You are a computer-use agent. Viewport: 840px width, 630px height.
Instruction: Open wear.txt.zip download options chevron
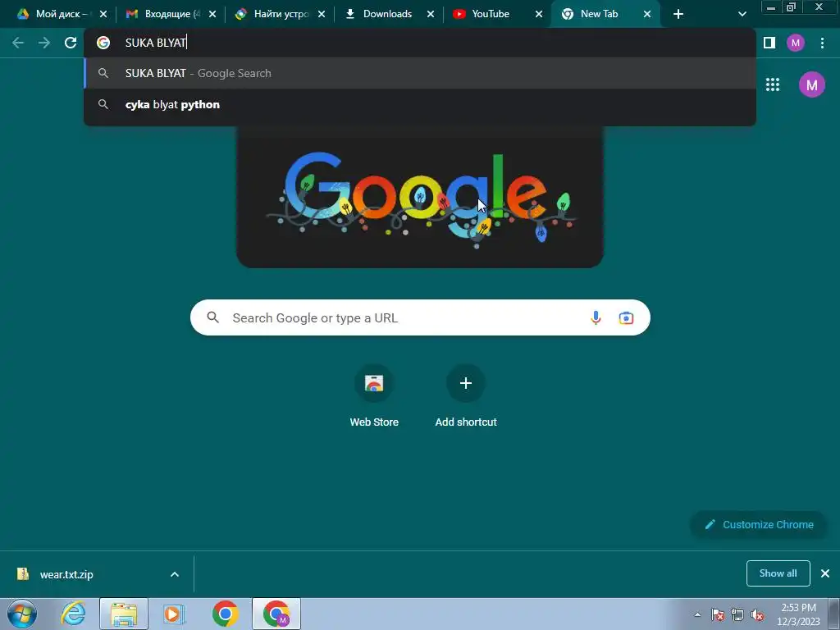pyautogui.click(x=175, y=574)
